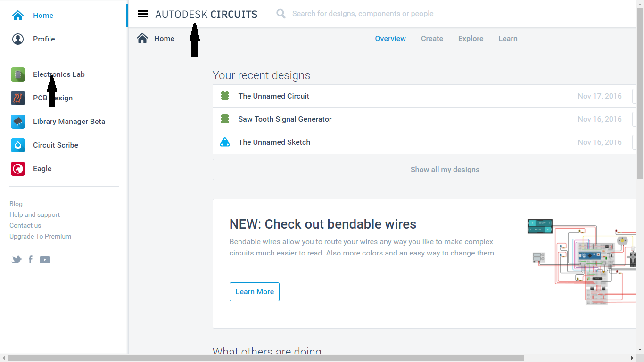Viewport: 644px width, 362px height.
Task: Click Show all my designs
Action: 445,170
